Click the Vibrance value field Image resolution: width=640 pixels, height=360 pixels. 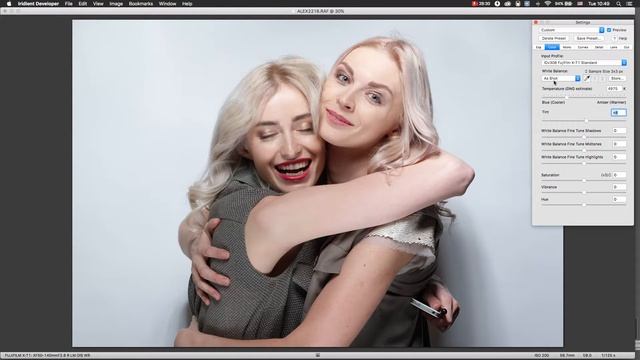[619, 187]
